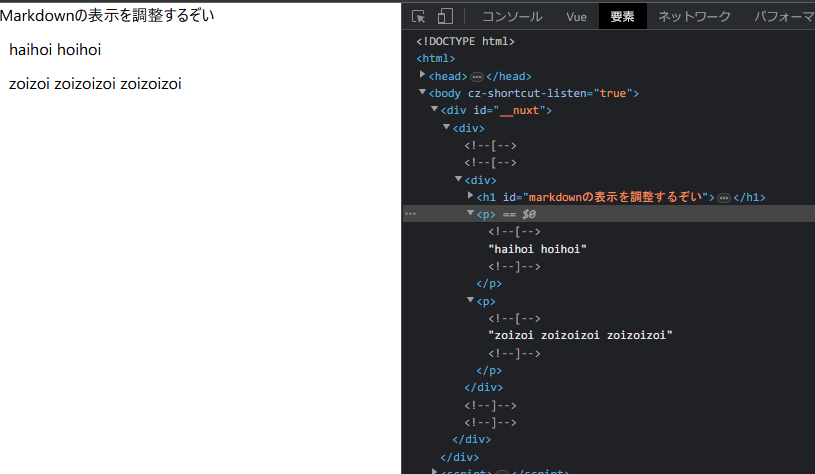The height and width of the screenshot is (474, 815).
Task: Select "zoizoi zoizoizoi zoizoizoi" text node
Action: pos(581,335)
